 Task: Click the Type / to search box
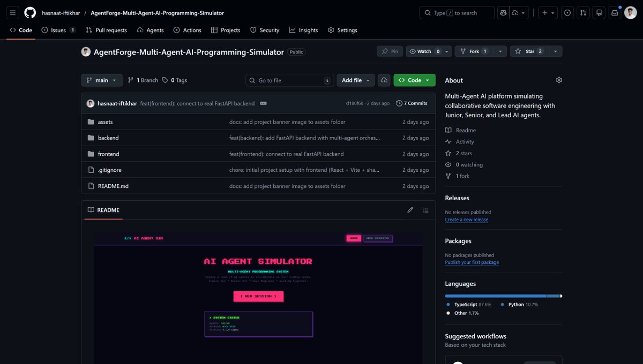click(457, 13)
